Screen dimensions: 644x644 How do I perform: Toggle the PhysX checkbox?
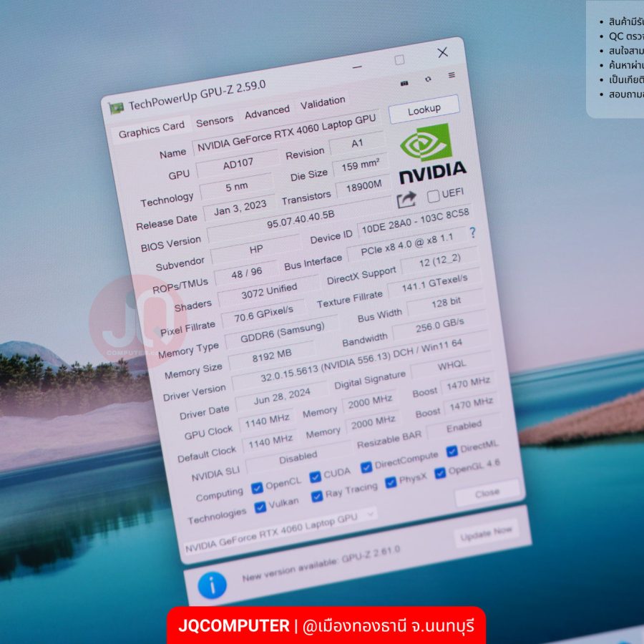point(391,482)
